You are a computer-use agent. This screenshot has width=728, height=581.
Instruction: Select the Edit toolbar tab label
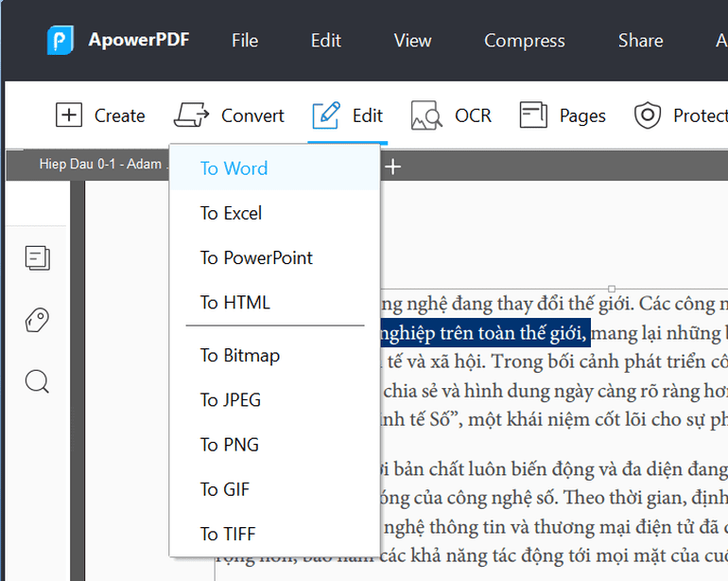coord(367,115)
